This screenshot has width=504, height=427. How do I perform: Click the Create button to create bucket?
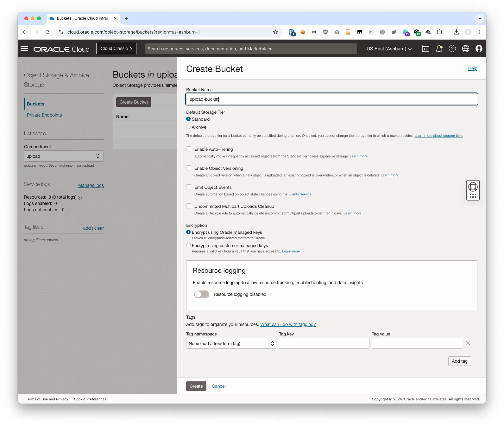click(x=196, y=386)
